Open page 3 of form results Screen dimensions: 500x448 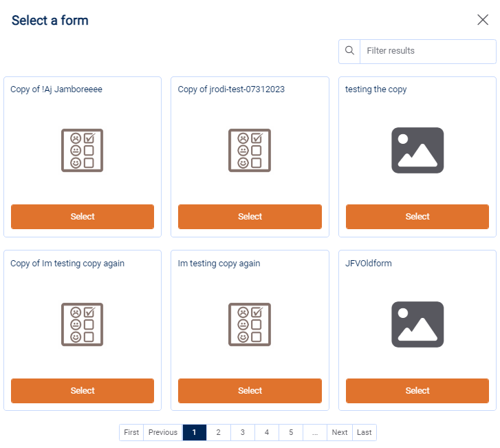click(x=242, y=432)
